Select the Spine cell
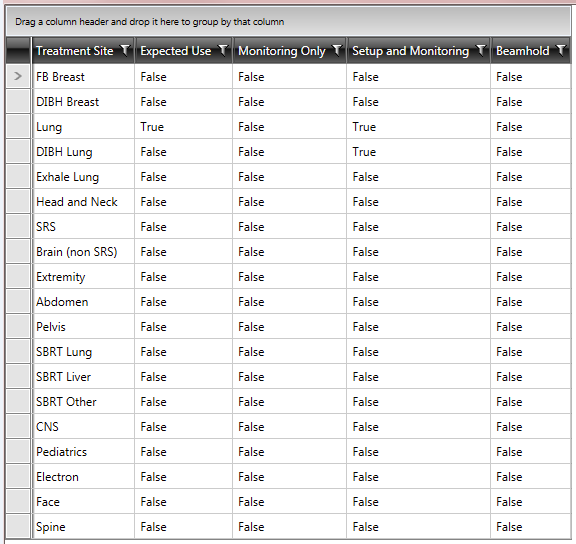This screenshot has height=544, width=576. (x=83, y=526)
